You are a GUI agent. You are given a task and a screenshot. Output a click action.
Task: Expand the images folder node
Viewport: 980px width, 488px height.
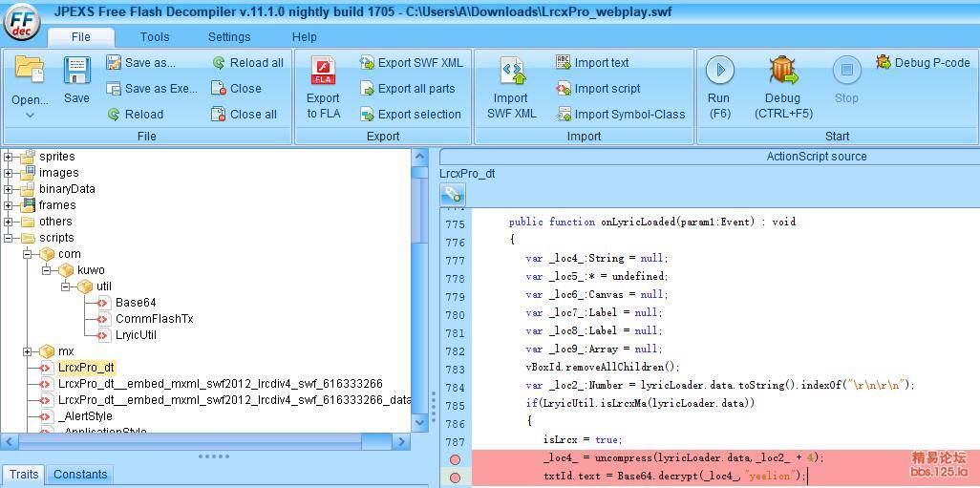click(x=9, y=173)
